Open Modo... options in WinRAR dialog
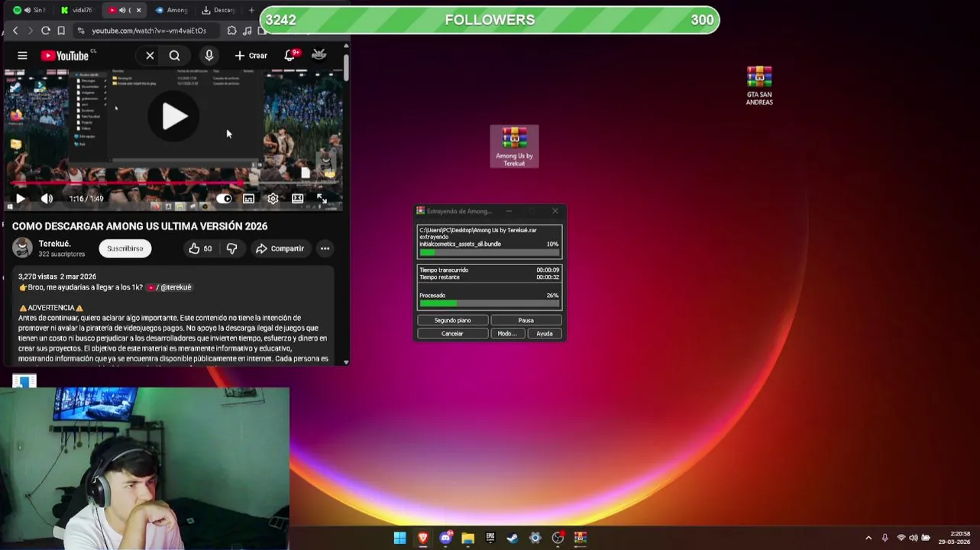This screenshot has height=550, width=980. click(507, 334)
